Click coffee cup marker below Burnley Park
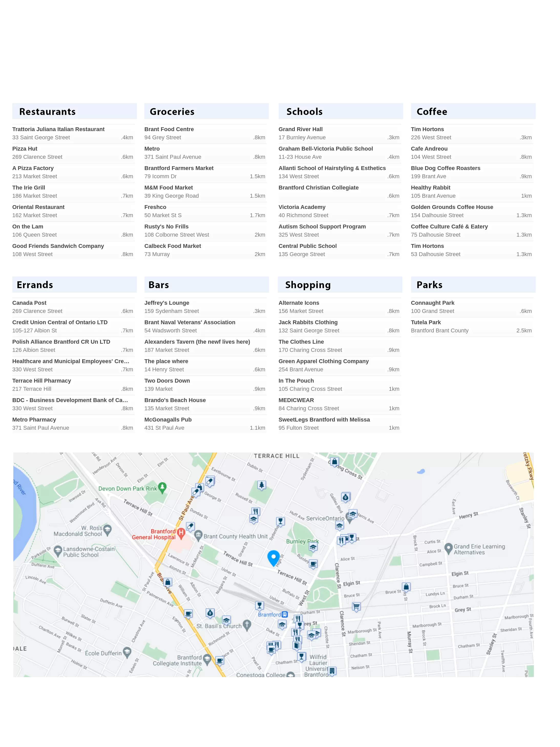 pos(313,564)
